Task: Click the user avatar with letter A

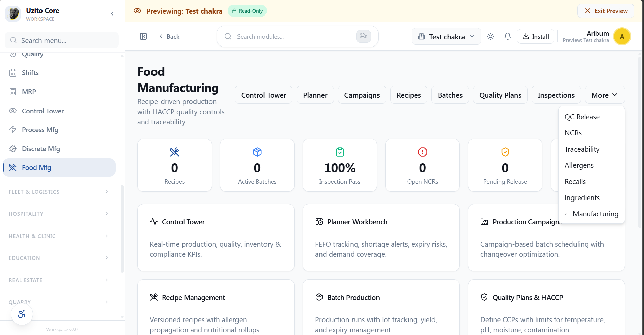Action: [622, 36]
